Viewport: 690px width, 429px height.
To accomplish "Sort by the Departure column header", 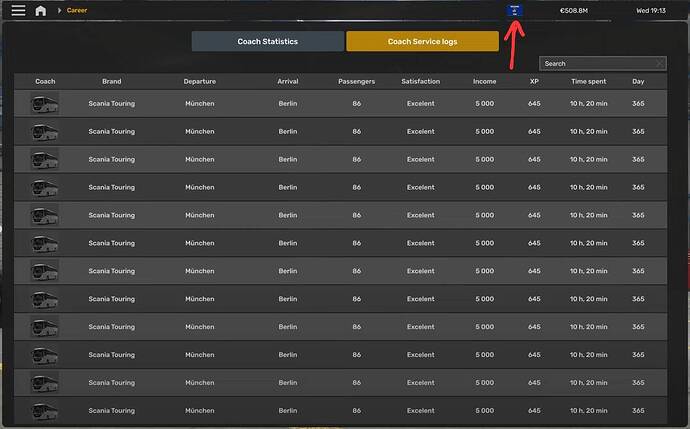I will click(x=200, y=81).
